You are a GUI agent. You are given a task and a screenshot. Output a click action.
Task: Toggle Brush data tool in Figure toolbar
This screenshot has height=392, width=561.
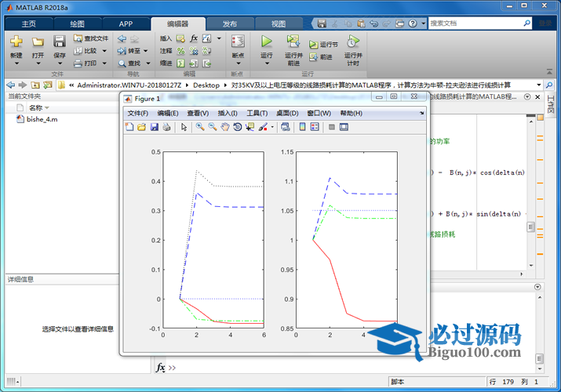coord(263,127)
